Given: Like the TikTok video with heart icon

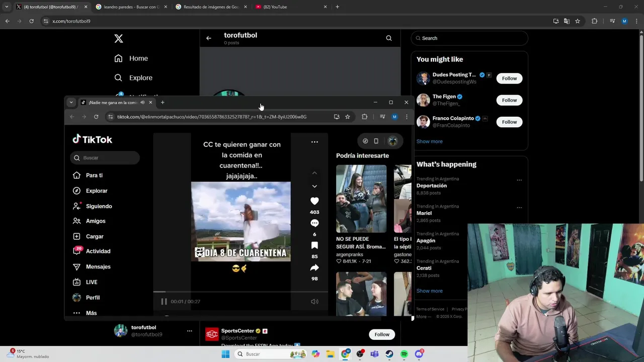Looking at the screenshot, I should (x=314, y=201).
